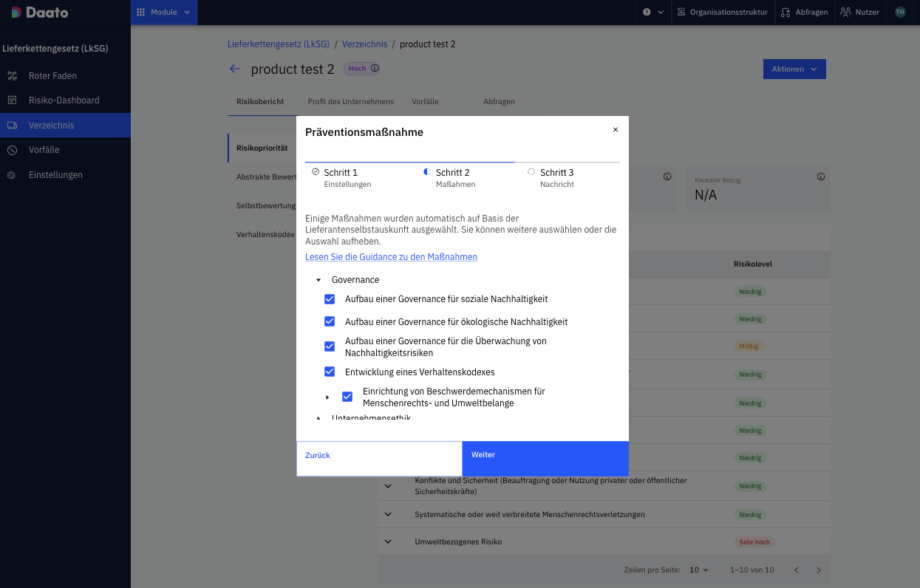This screenshot has width=920, height=588.
Task: Expand Umweltbezogenes Risiko row
Action: click(x=388, y=541)
